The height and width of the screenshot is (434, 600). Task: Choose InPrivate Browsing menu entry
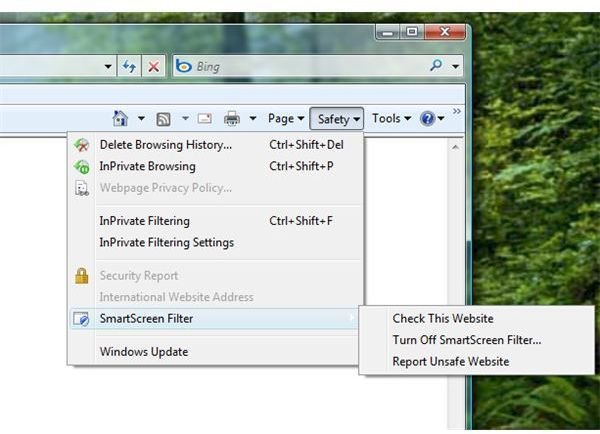tap(216, 166)
